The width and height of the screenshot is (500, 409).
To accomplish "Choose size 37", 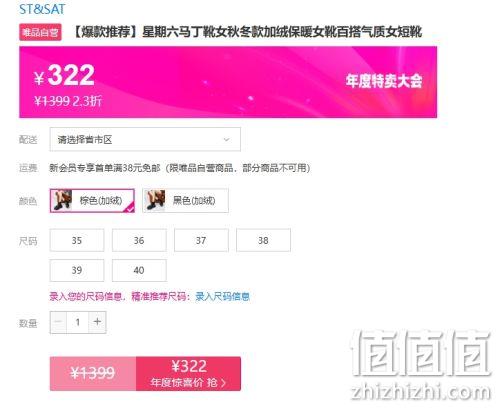I will coord(201,240).
